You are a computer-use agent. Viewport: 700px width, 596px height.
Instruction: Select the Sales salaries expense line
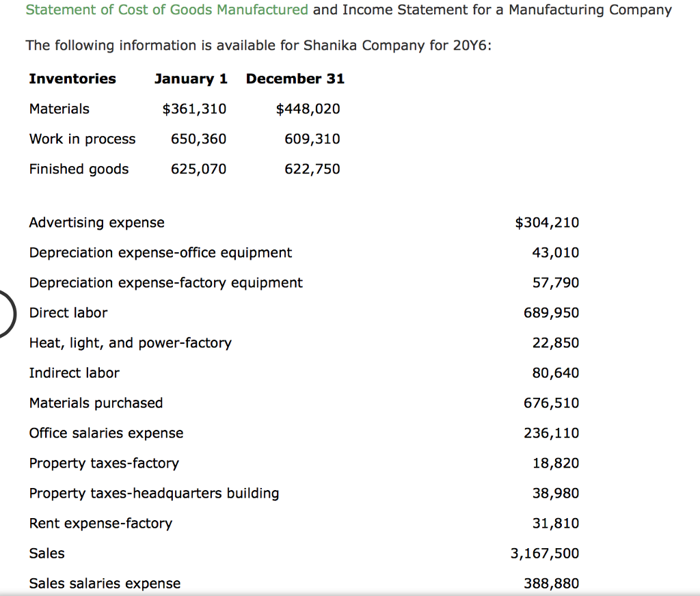105,583
